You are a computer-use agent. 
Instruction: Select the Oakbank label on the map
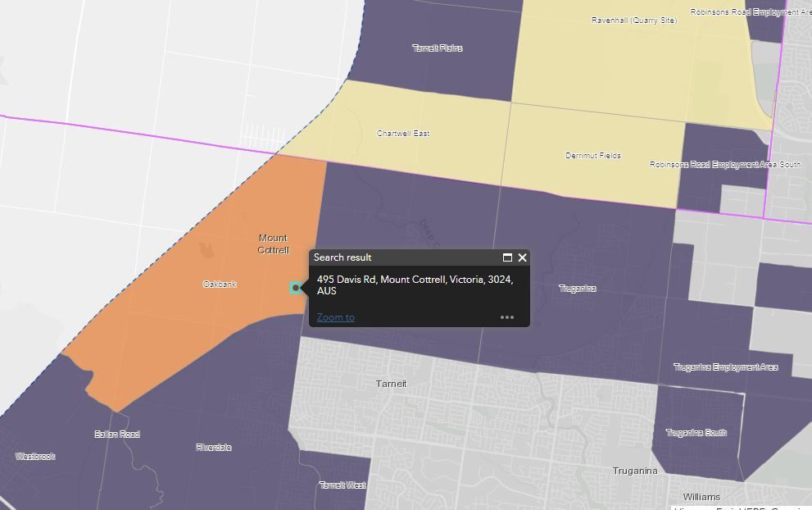pyautogui.click(x=220, y=285)
